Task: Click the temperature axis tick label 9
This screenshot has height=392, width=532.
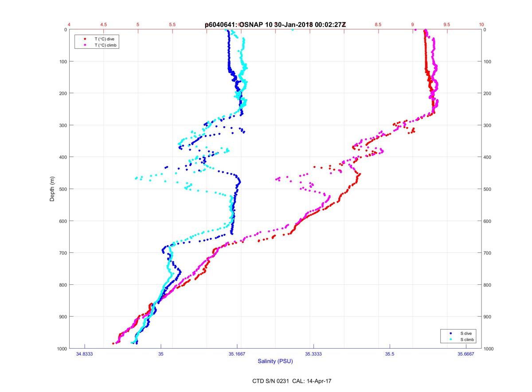Action: click(x=413, y=25)
